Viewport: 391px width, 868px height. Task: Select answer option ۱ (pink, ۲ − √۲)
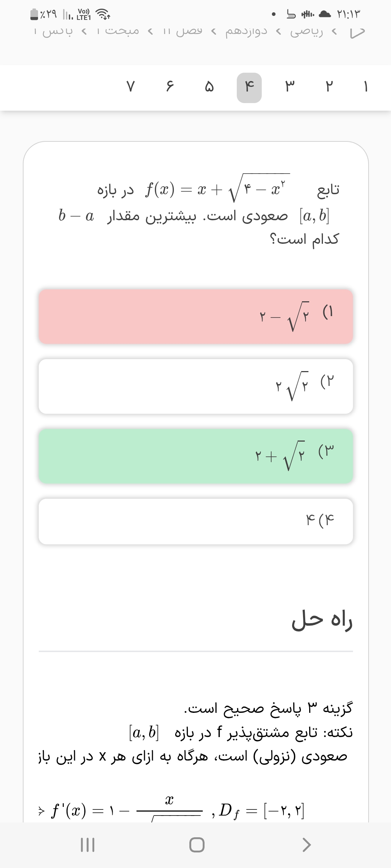pyautogui.click(x=195, y=316)
